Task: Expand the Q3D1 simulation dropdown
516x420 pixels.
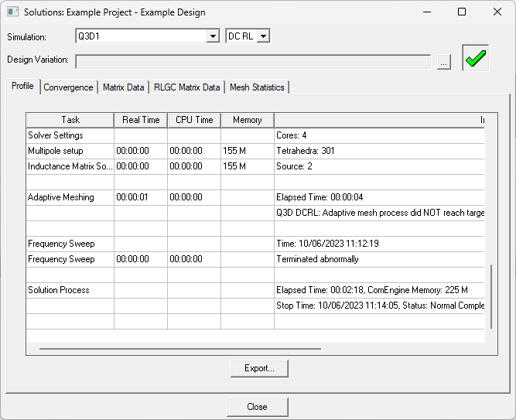Action: click(x=213, y=36)
